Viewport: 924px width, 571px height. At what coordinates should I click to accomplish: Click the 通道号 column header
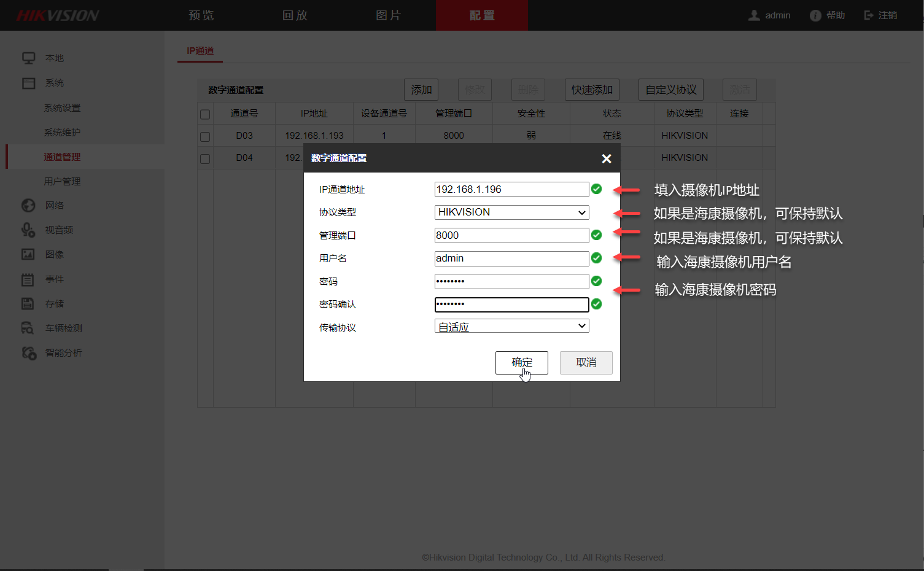point(244,114)
